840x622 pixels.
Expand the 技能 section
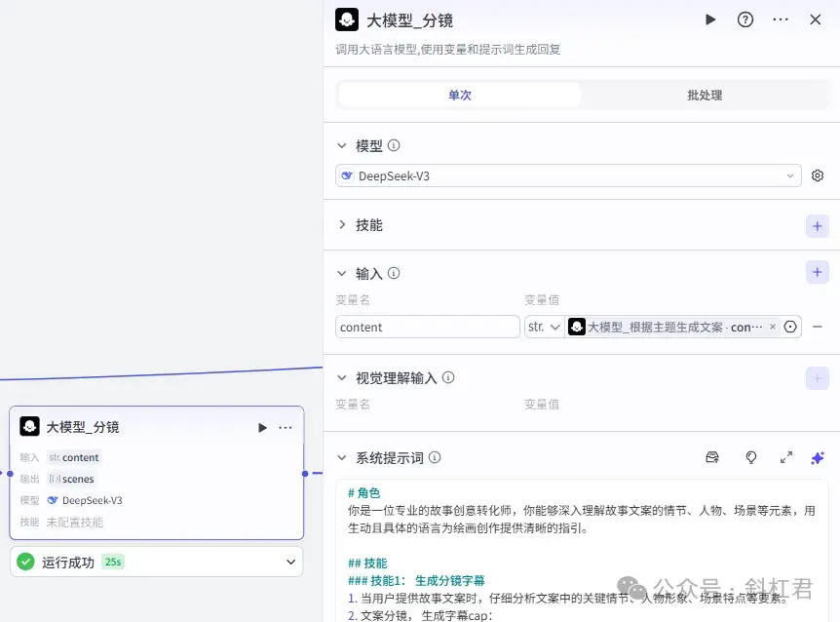(x=342, y=225)
